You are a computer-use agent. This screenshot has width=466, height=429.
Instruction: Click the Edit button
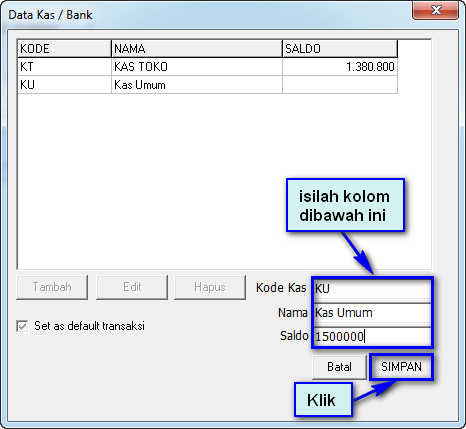132,287
